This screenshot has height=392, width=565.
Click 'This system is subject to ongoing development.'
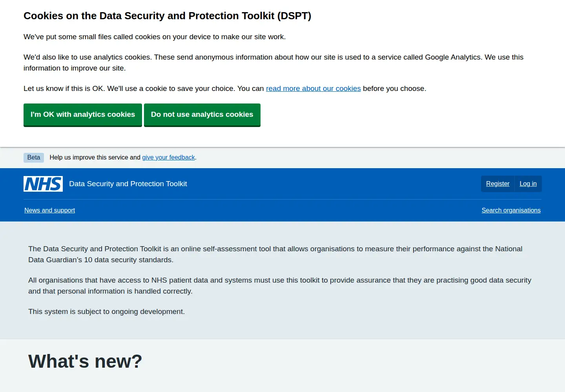(106, 312)
